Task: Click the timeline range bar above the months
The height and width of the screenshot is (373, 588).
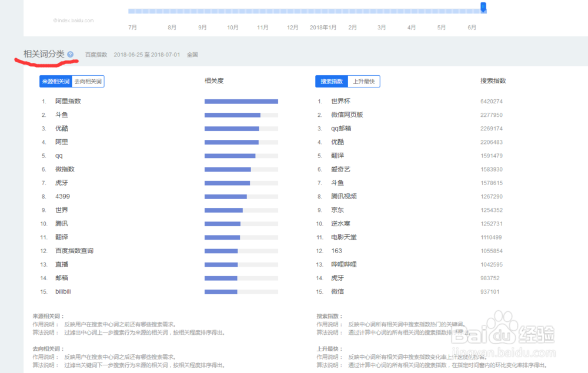Action: click(x=307, y=11)
